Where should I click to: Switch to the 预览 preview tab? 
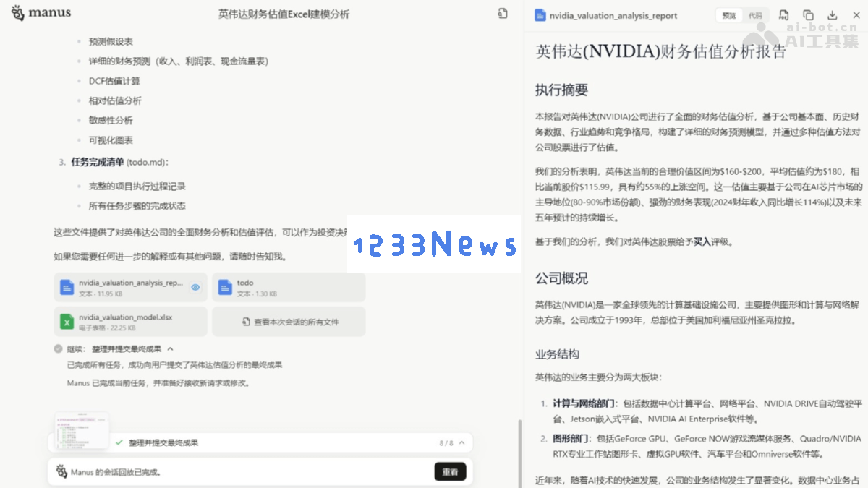(729, 15)
